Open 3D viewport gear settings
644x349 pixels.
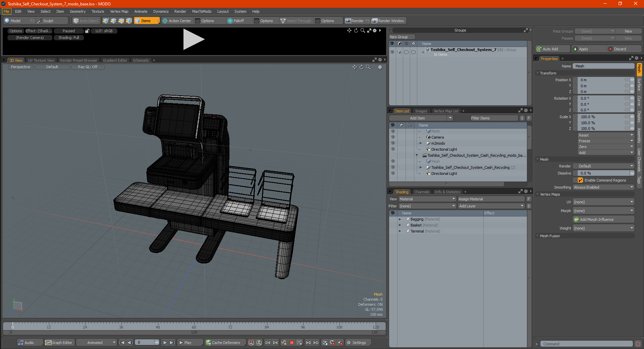380,67
